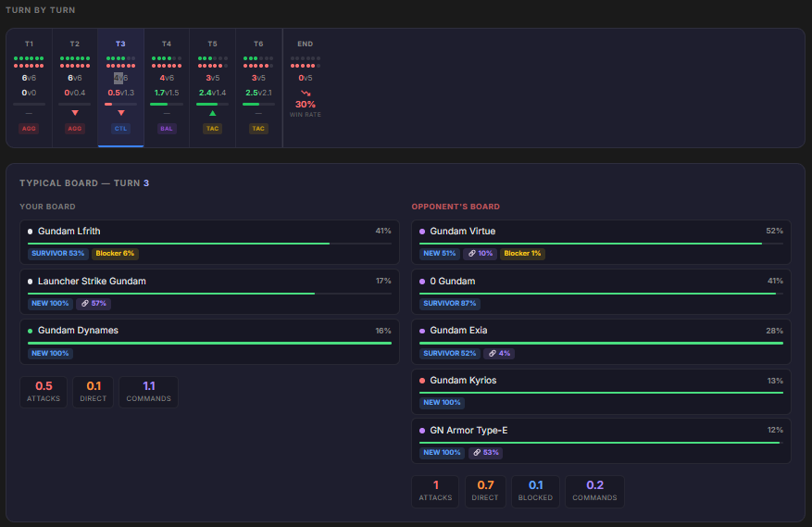Open the END results column
Image resolution: width=812 pixels, height=527 pixels.
tap(305, 88)
